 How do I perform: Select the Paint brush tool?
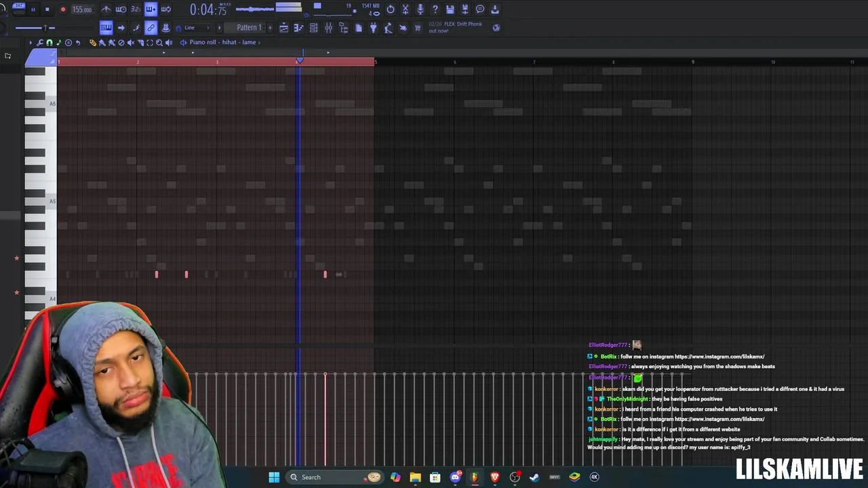pyautogui.click(x=102, y=43)
